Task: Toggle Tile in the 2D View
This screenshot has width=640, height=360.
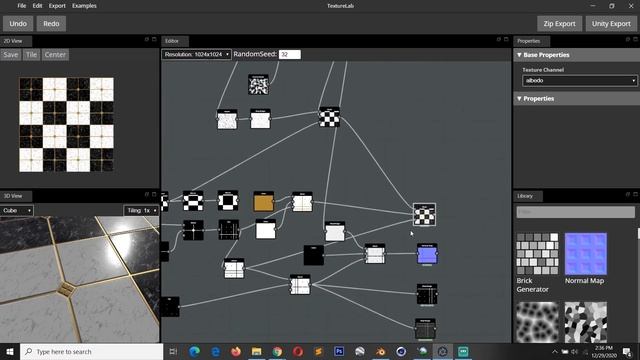Action: (x=31, y=55)
